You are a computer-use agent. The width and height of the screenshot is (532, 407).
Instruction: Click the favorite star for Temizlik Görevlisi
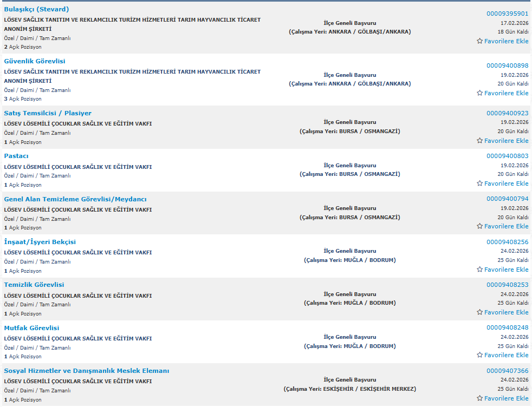coord(479,312)
